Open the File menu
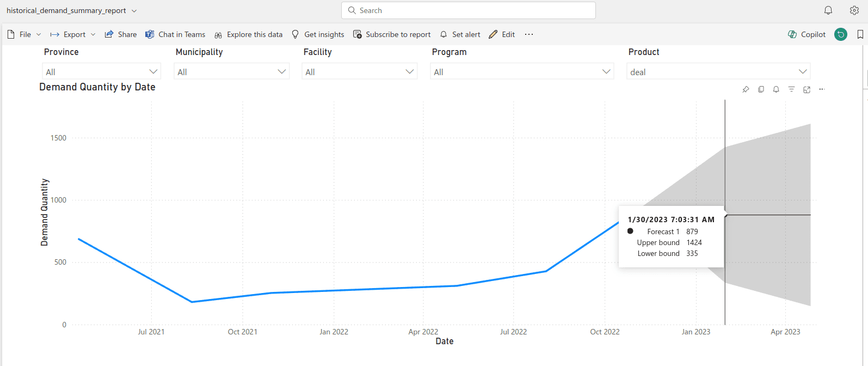This screenshot has width=868, height=366. tap(24, 34)
